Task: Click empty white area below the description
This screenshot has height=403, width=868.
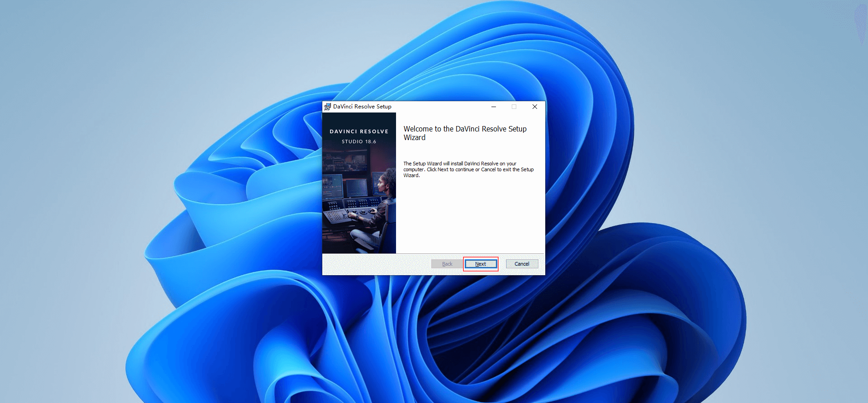Action: [470, 217]
